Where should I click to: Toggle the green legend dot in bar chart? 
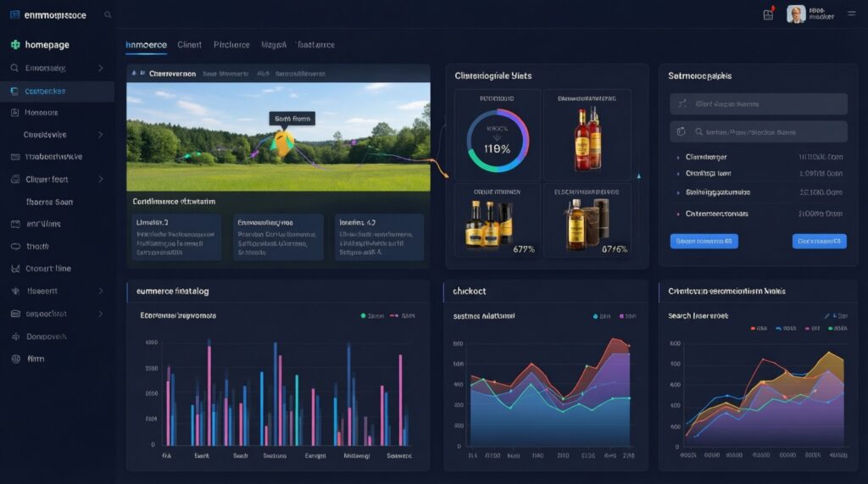363,315
